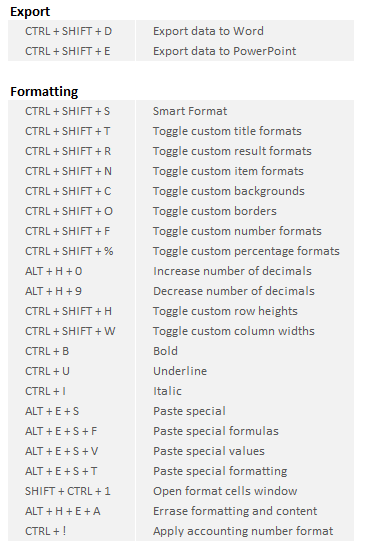
Task: Select Open format cells window entry
Action: click(225, 491)
